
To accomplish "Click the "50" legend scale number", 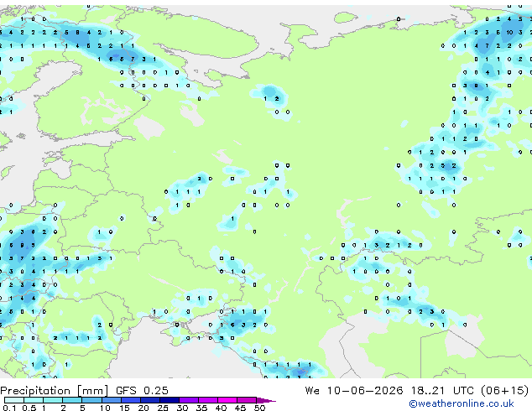I will click(x=259, y=408).
